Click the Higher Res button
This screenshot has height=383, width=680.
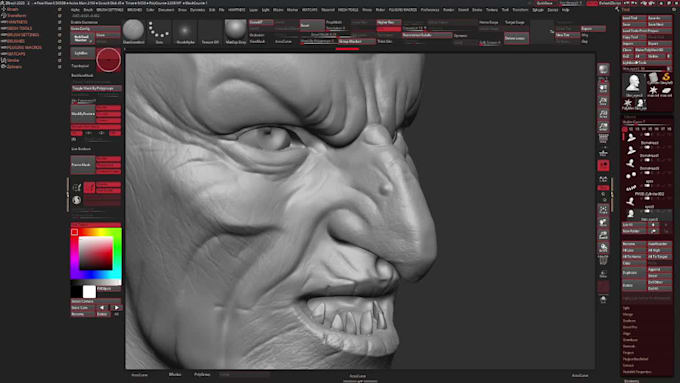[389, 23]
